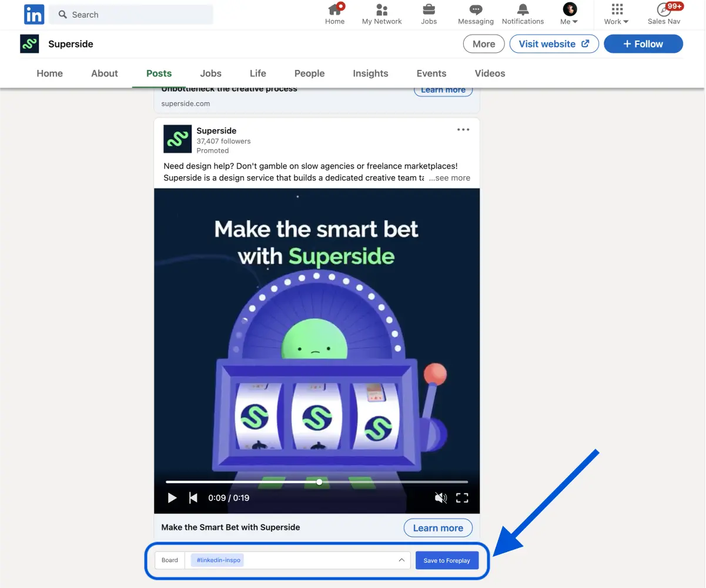Open the Videos tab
This screenshot has height=588, width=706.
pos(490,73)
